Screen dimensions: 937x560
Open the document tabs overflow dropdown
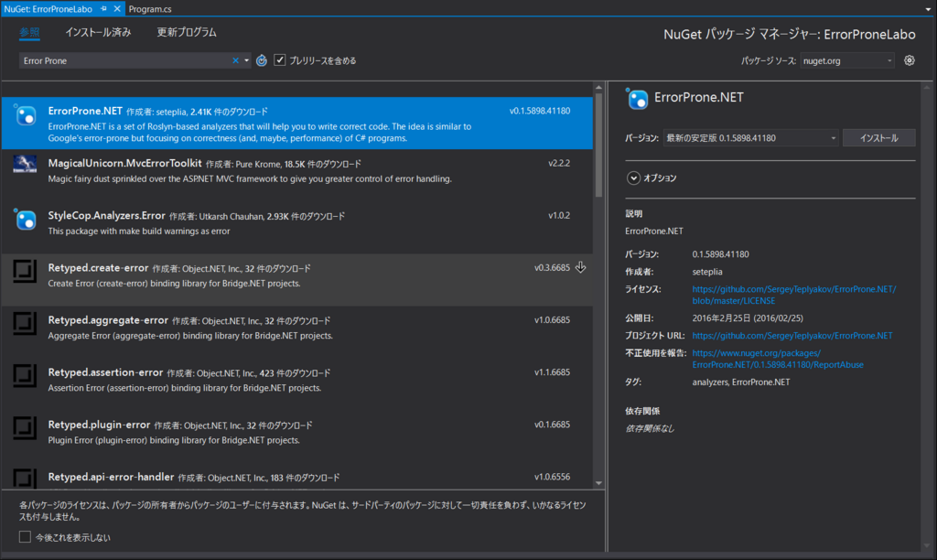pos(928,9)
